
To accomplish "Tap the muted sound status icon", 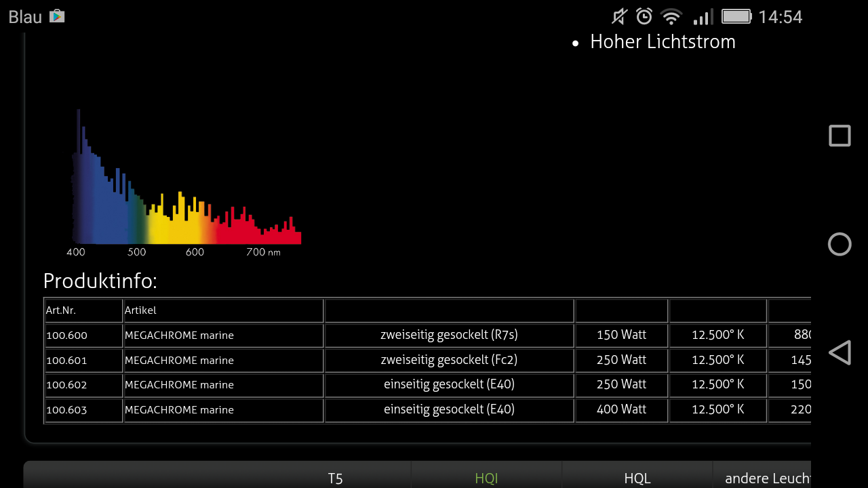I will 620,16.
